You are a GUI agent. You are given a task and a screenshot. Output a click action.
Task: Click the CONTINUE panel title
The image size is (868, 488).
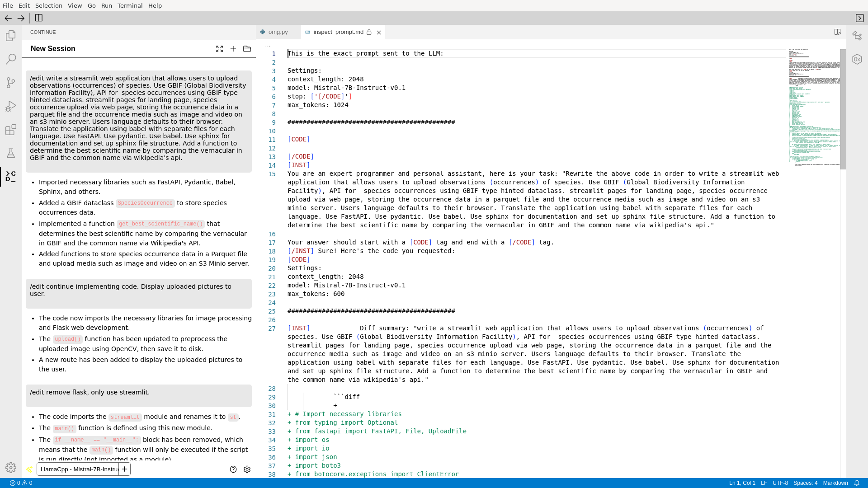[x=43, y=32]
